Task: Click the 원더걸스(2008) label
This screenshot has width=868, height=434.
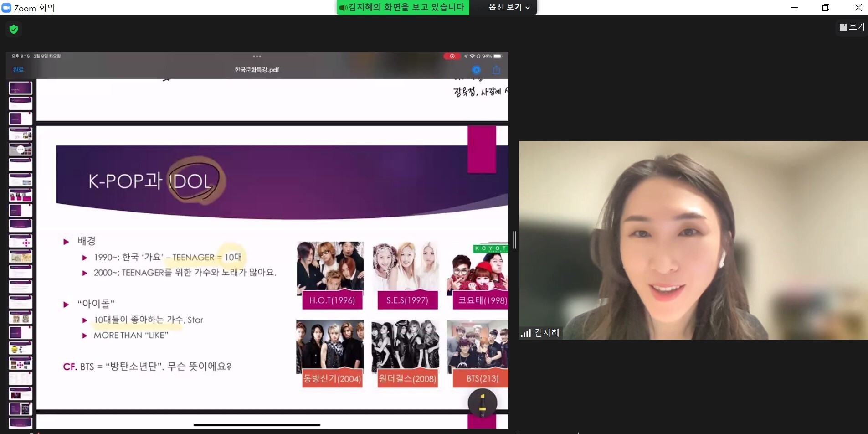Action: pos(407,378)
